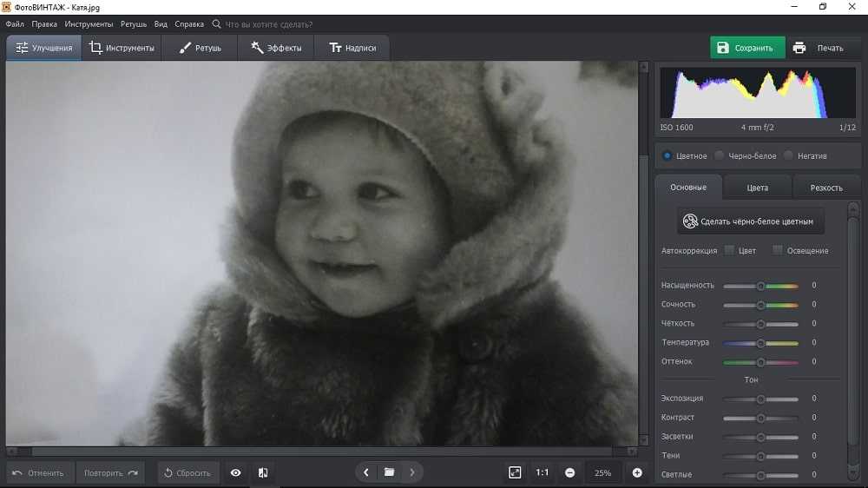Enable the Освещение autocorrection checkbox
Image resolution: width=868 pixels, height=488 pixels.
pos(778,250)
